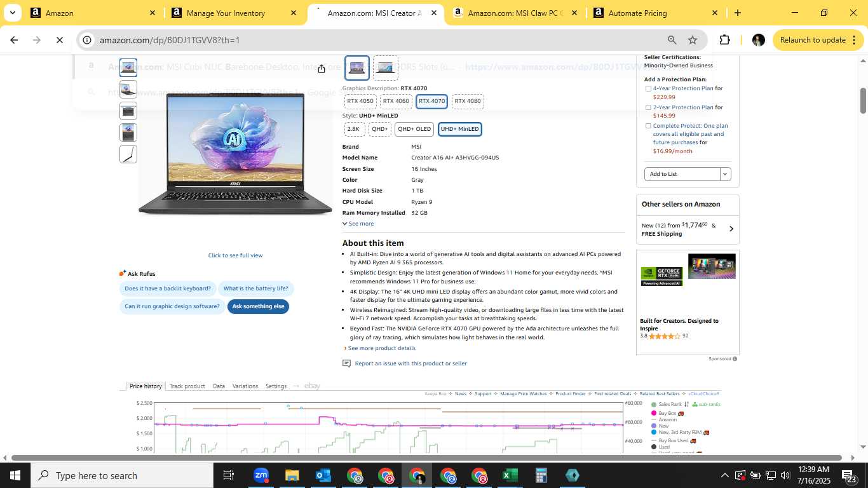Viewport: 868px width, 488px height.
Task: Tick the Complete Protect plan checkbox
Action: point(648,126)
